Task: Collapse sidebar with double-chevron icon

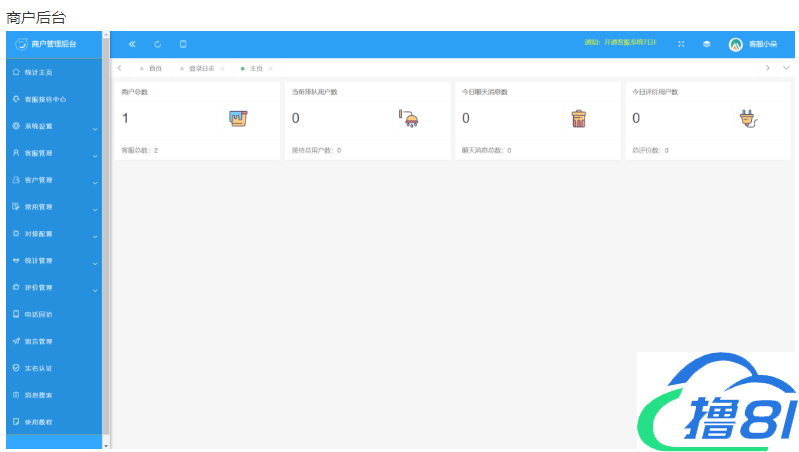Action: tap(132, 44)
